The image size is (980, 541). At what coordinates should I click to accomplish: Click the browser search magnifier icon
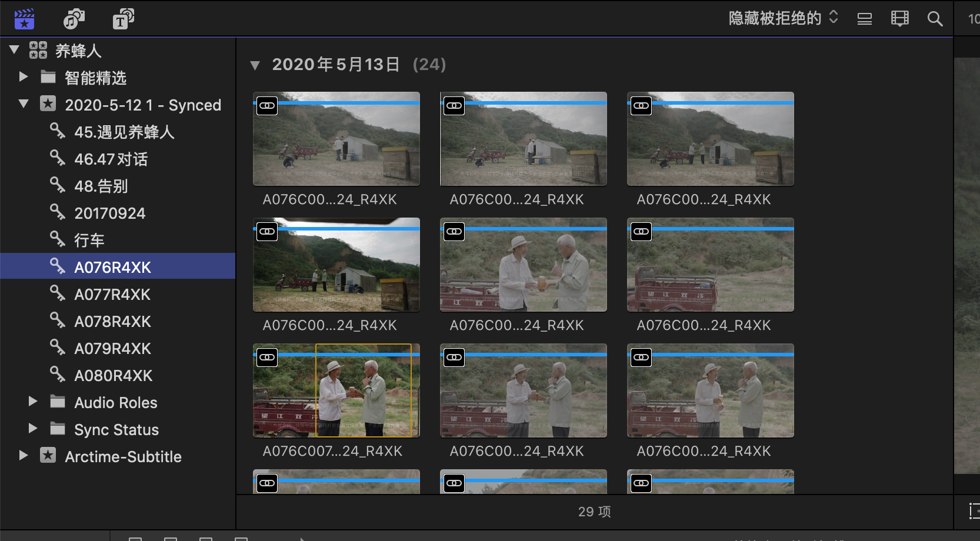click(x=935, y=19)
